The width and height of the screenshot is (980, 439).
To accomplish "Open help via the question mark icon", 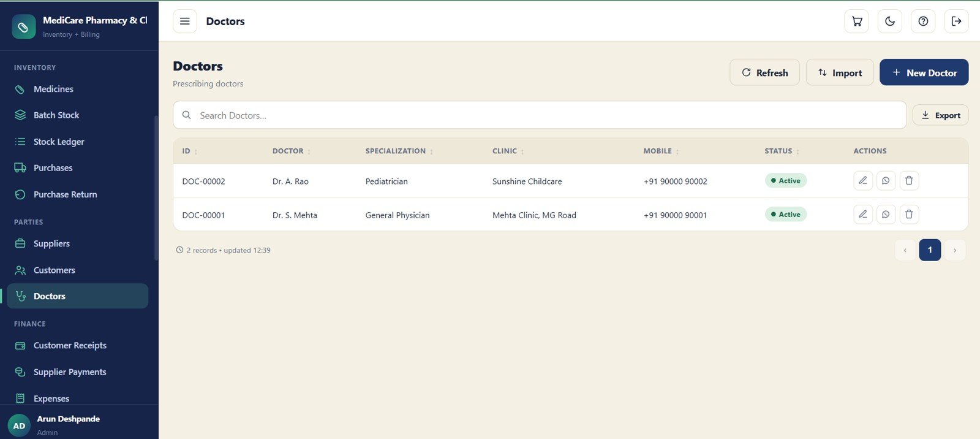I will pyautogui.click(x=923, y=21).
